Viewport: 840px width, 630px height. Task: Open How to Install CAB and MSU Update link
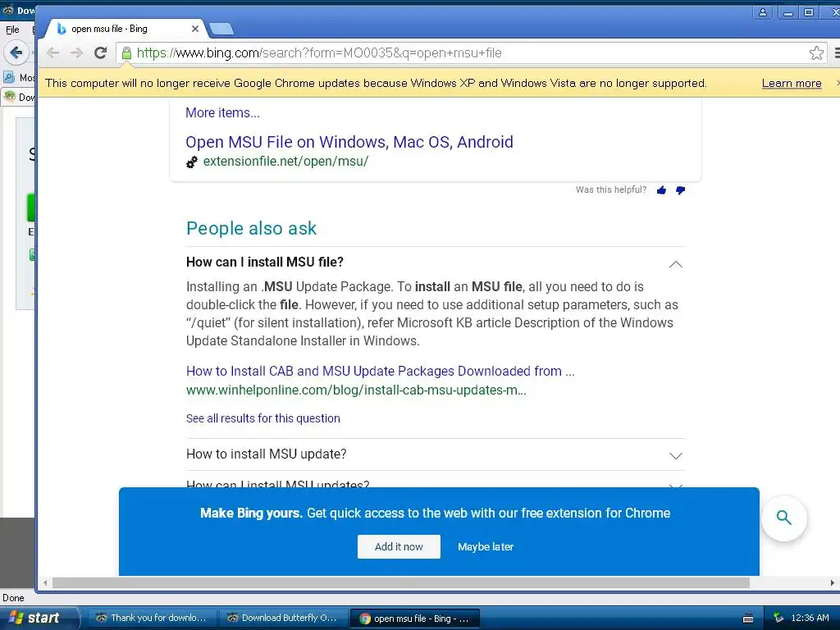click(381, 372)
